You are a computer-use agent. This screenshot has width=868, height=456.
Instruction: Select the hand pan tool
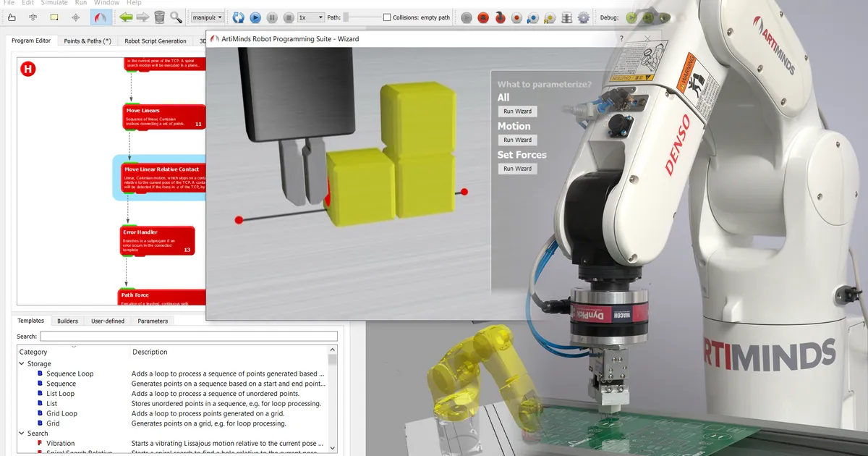coord(11,17)
